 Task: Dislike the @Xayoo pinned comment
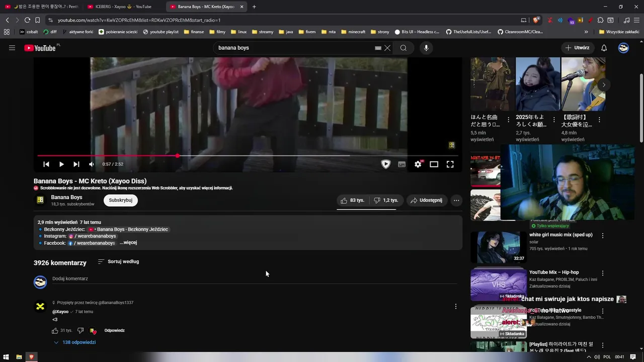click(x=80, y=331)
